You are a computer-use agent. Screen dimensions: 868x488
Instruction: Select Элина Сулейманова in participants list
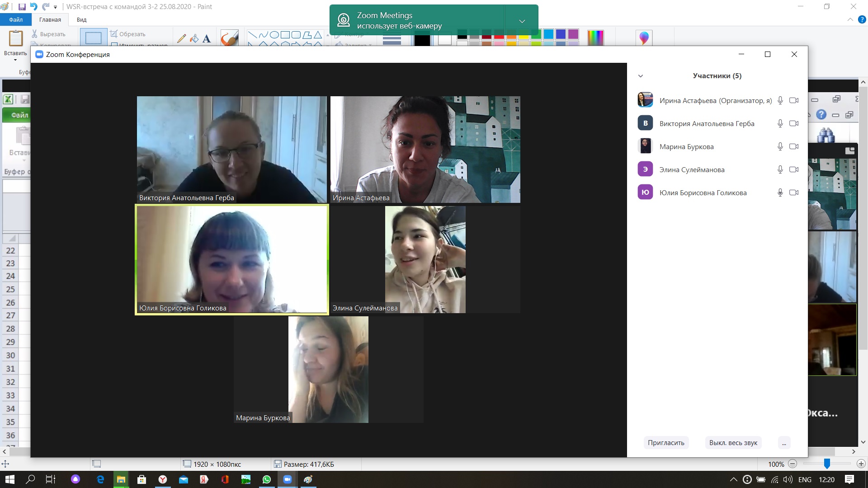(717, 169)
